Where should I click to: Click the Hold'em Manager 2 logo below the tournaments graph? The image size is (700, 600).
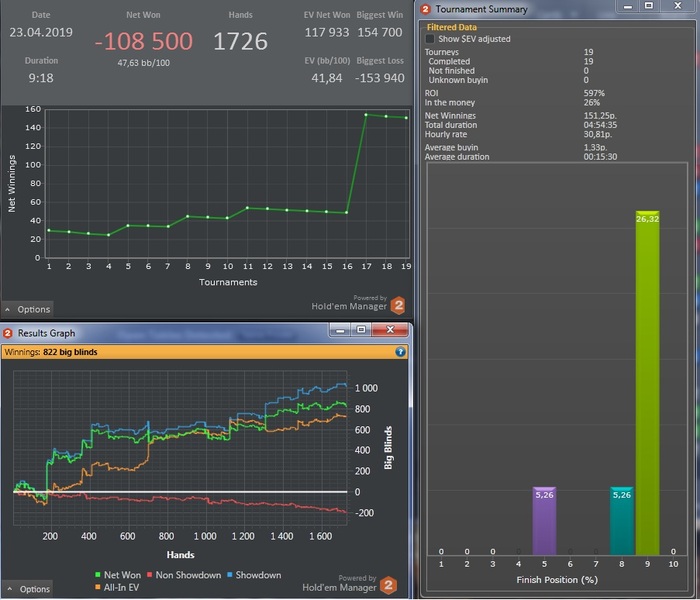point(398,305)
